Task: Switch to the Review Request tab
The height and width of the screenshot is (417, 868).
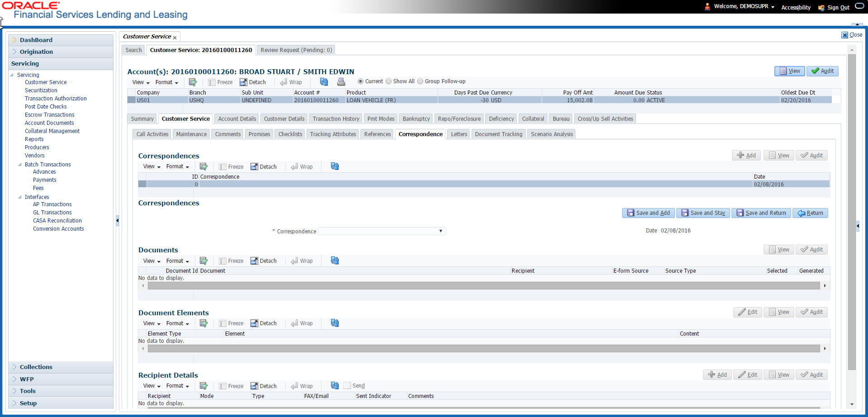Action: (296, 50)
